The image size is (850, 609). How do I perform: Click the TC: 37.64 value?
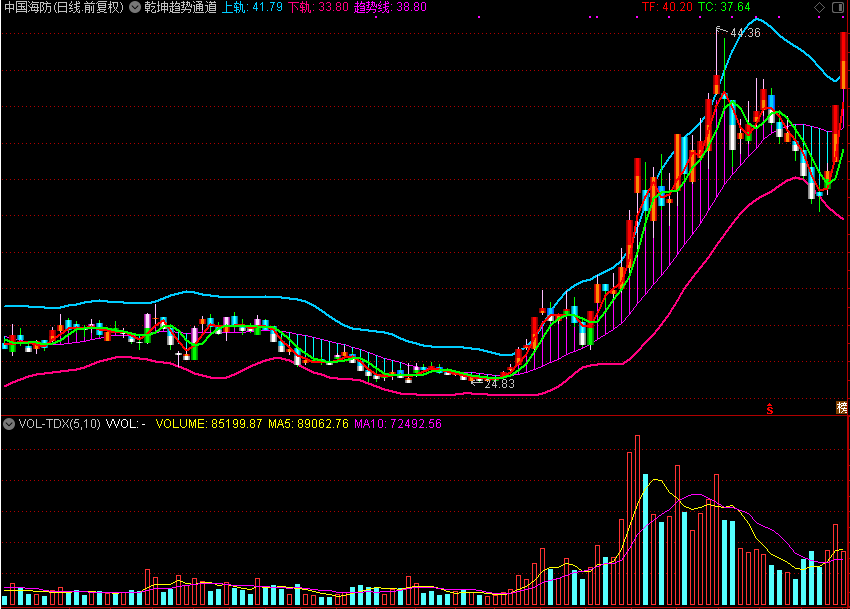click(724, 7)
